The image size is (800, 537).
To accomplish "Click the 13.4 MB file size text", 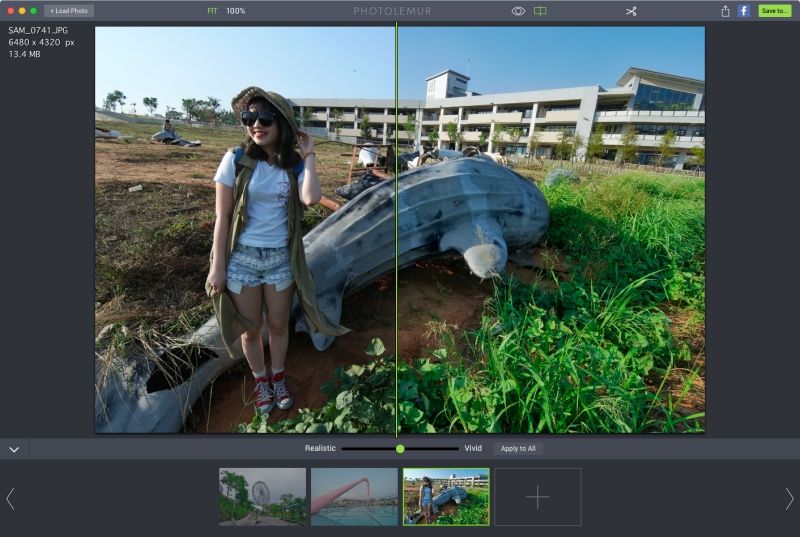I will (24, 54).
